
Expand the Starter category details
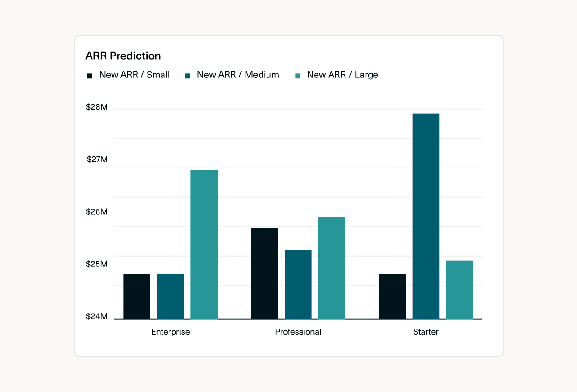[425, 332]
